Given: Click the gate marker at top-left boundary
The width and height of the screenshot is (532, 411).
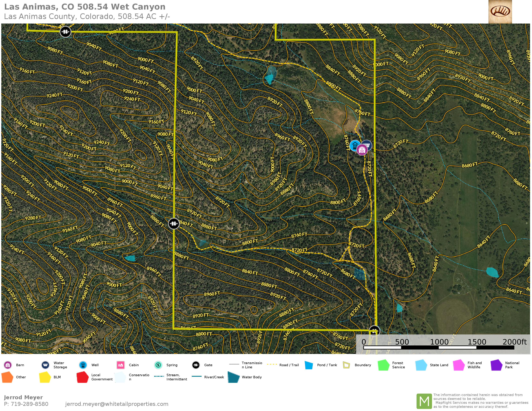Looking at the screenshot, I should tap(65, 32).
